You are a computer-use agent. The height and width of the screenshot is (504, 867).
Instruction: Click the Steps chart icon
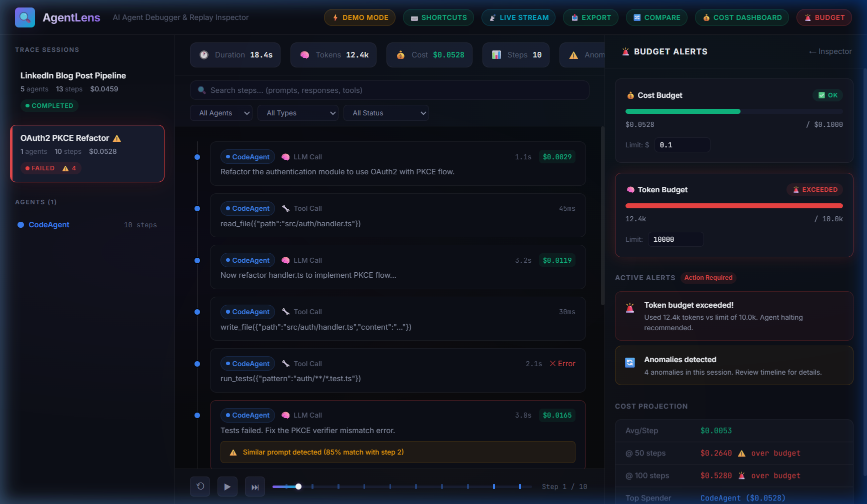tap(496, 55)
